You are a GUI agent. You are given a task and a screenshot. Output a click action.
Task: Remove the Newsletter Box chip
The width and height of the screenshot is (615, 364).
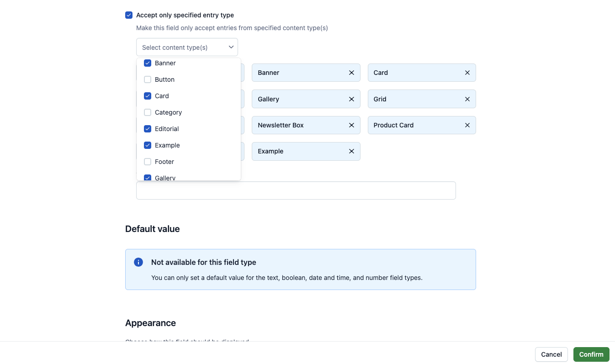351,125
